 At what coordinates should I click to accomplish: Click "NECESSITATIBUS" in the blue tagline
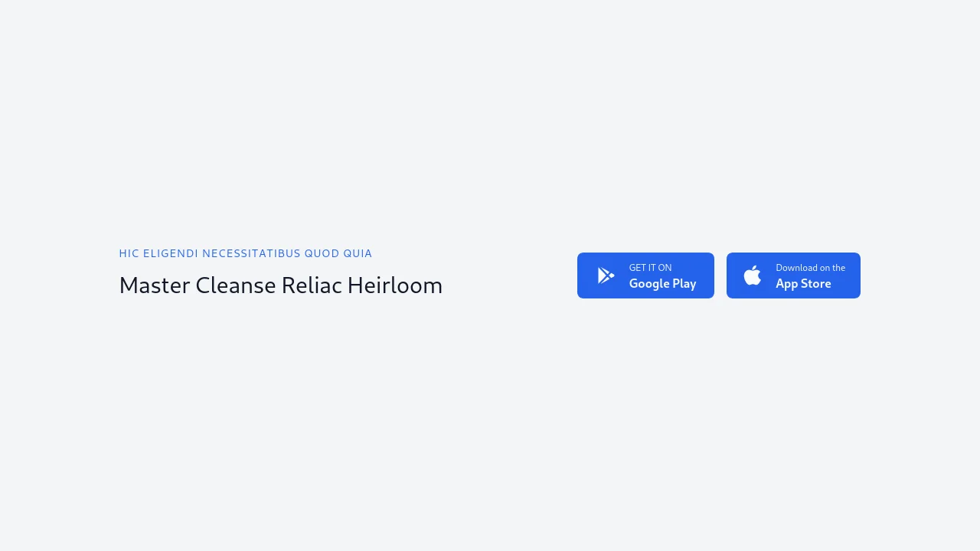coord(251,253)
